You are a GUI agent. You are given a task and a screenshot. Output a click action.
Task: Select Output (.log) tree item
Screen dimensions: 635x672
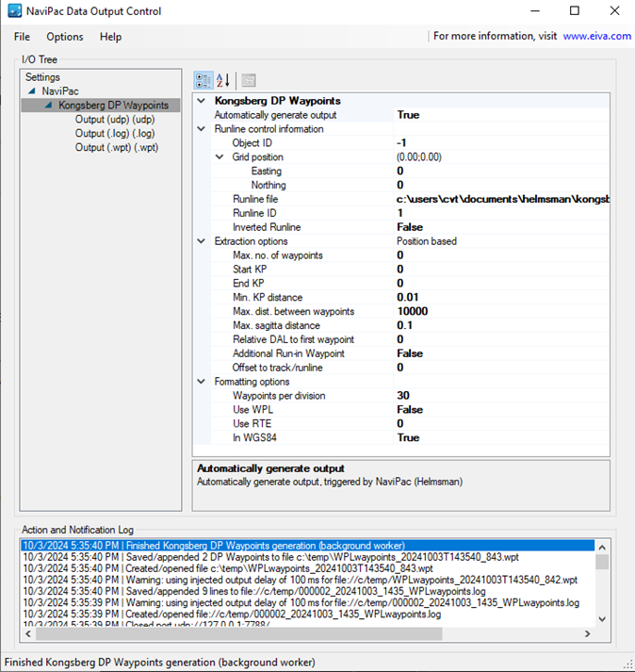[x=115, y=133]
